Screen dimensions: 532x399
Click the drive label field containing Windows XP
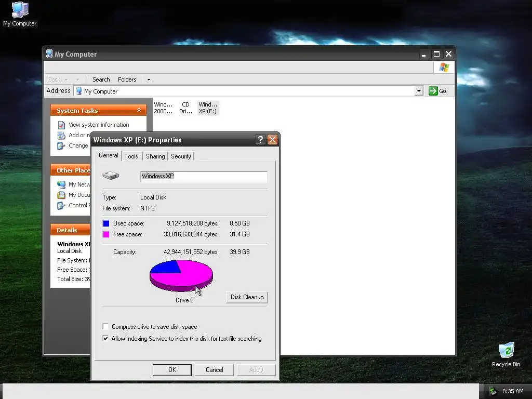point(204,177)
